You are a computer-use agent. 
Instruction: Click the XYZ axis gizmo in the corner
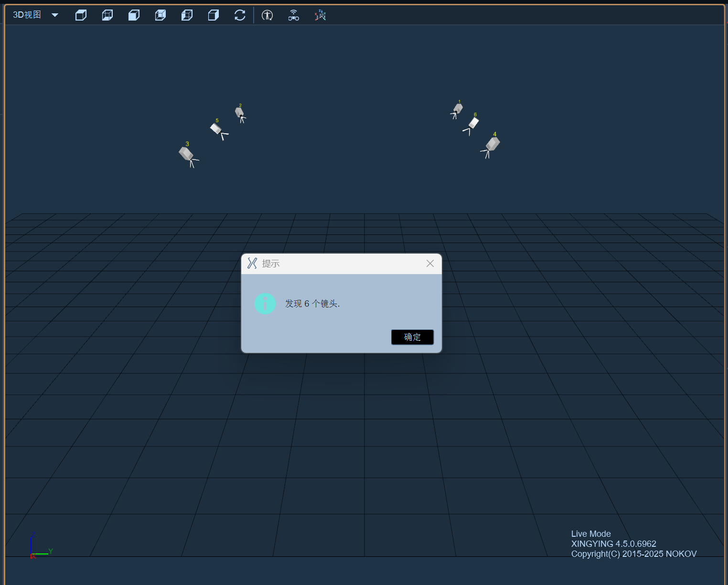[x=41, y=545]
